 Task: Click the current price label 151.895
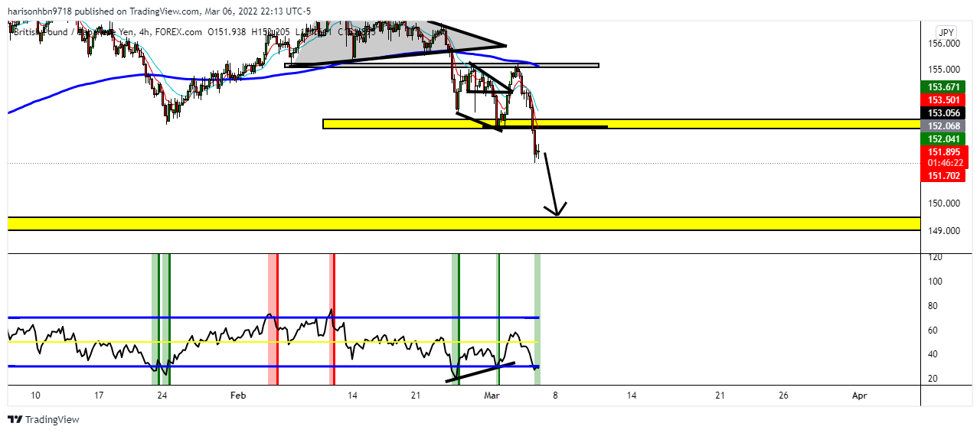pyautogui.click(x=944, y=151)
